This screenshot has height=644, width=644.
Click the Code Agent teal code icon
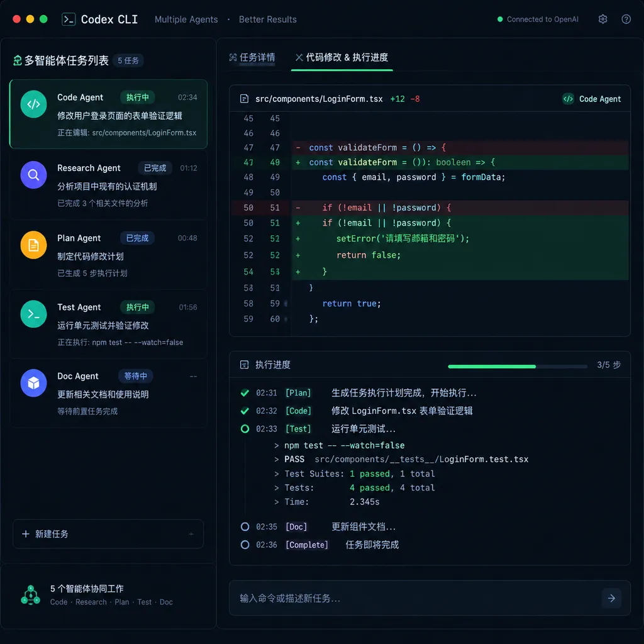[x=33, y=104]
